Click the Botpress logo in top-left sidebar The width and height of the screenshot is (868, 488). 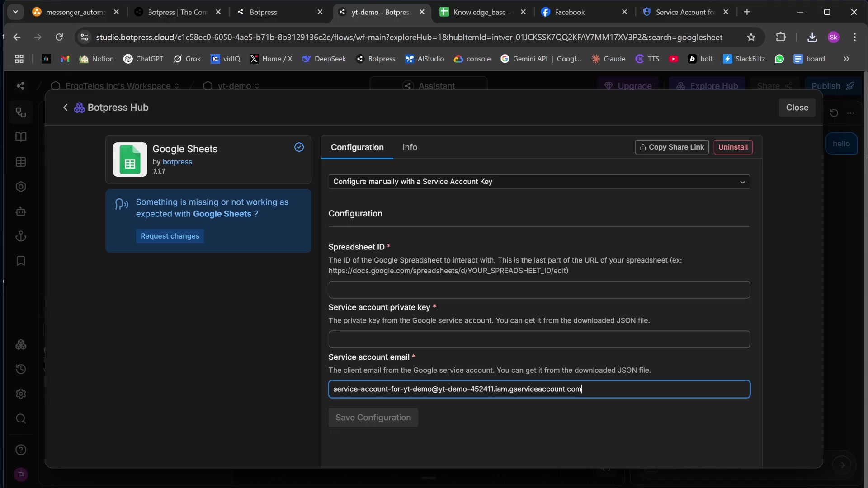pos(20,86)
